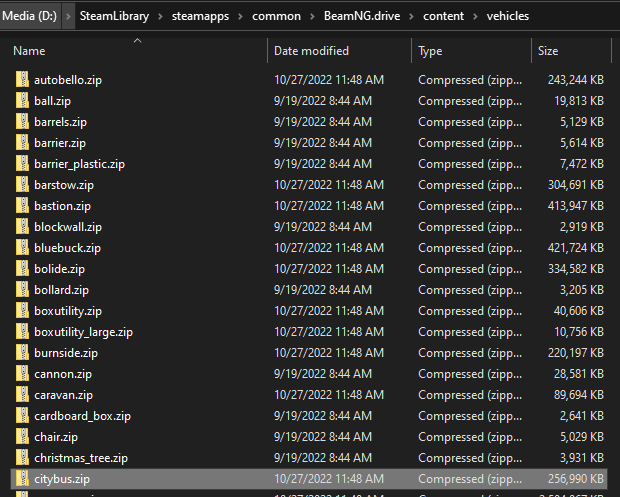Navigate to Media (D:) breadcrumb
Screen dimensions: 620x497
pyautogui.click(x=30, y=16)
